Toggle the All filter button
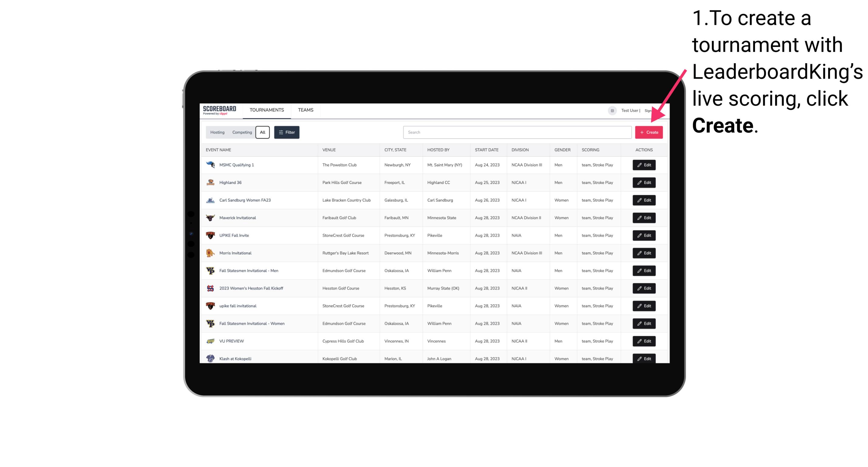This screenshot has width=868, height=467. click(262, 132)
